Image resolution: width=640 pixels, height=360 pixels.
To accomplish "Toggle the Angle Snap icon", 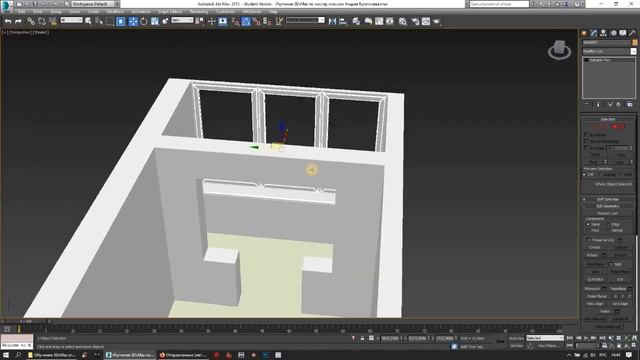I will tap(246, 21).
